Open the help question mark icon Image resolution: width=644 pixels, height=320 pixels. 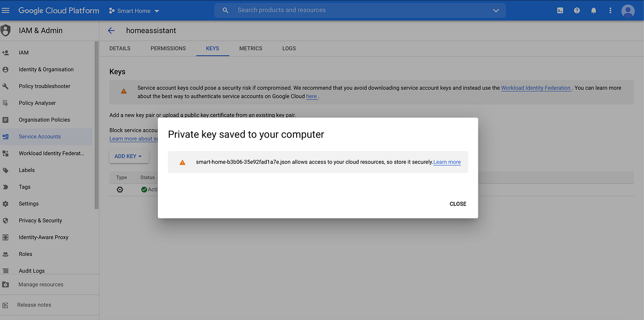click(x=577, y=11)
